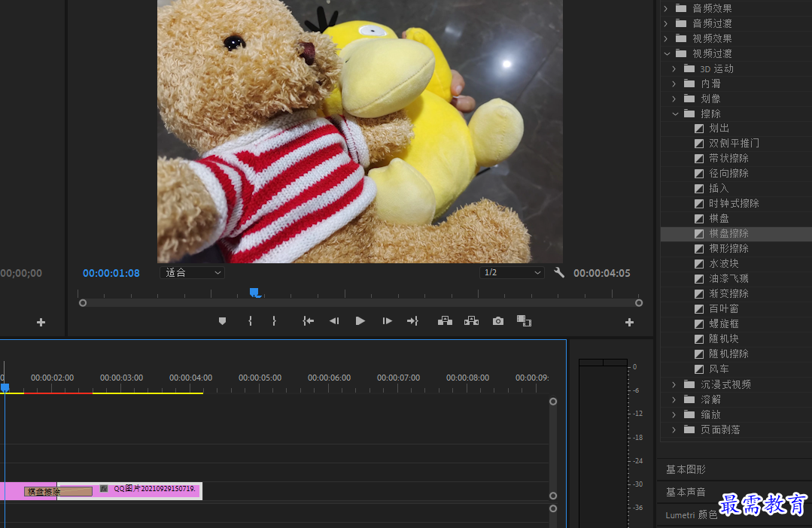Open the 1/2 playback resolution dropdown

point(512,272)
